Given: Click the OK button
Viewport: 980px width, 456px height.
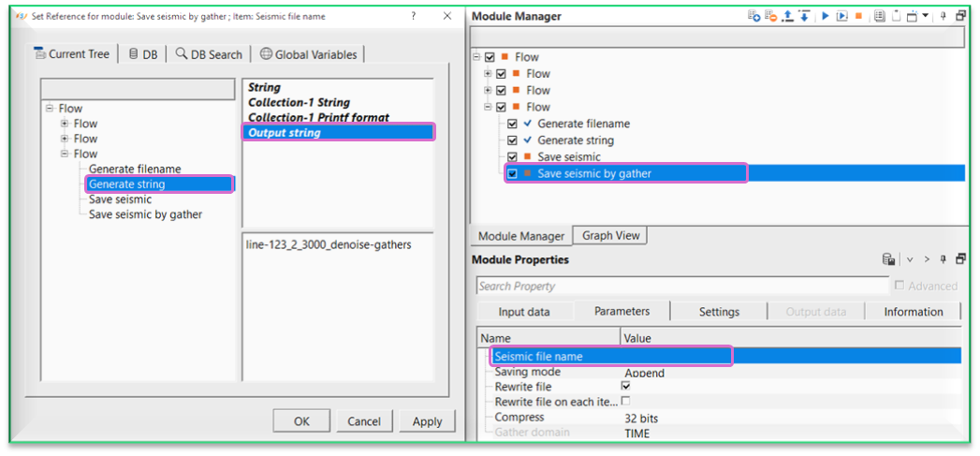Looking at the screenshot, I should (x=302, y=421).
